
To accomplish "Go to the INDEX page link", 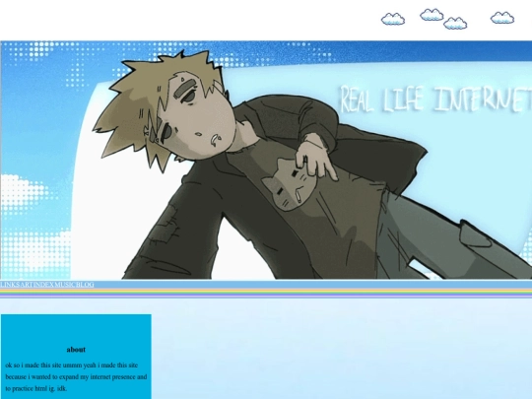I will point(43,285).
